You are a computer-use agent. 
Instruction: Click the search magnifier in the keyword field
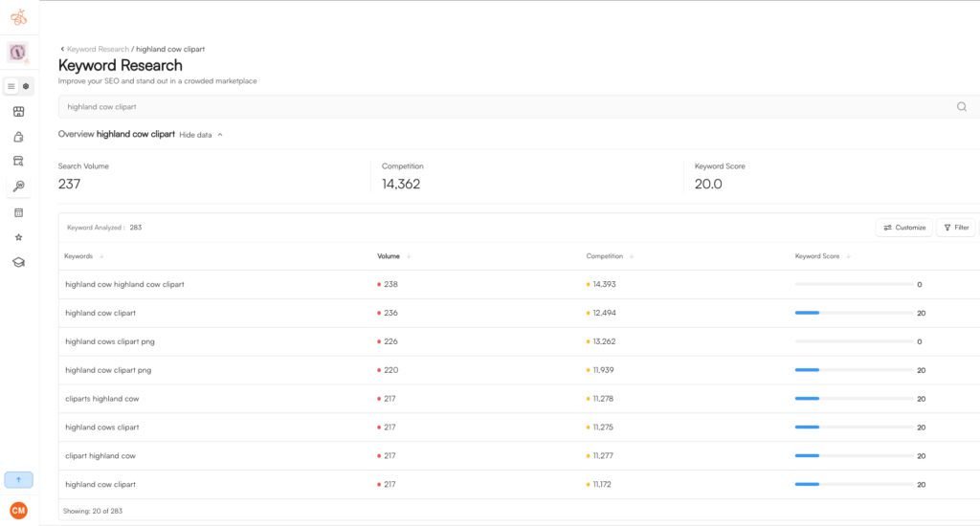961,107
